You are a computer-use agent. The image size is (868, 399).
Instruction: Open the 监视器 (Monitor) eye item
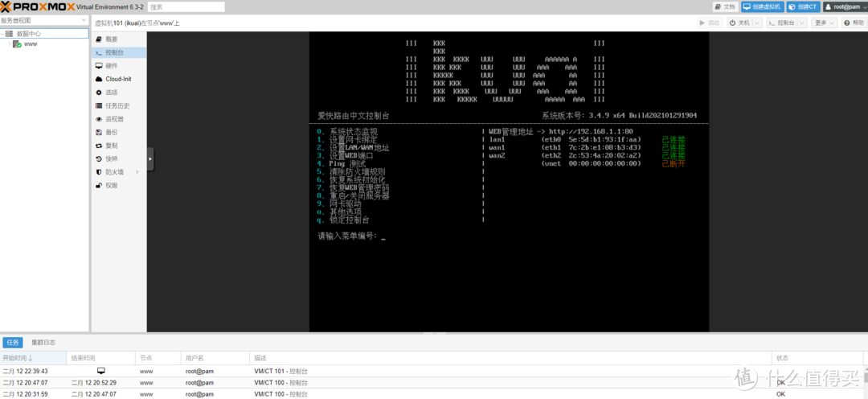pos(114,118)
